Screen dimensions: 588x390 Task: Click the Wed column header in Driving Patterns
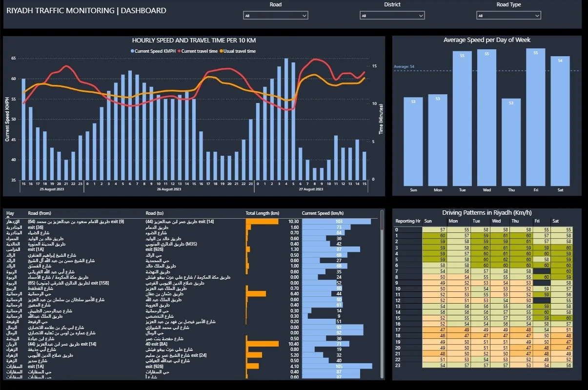coord(496,221)
